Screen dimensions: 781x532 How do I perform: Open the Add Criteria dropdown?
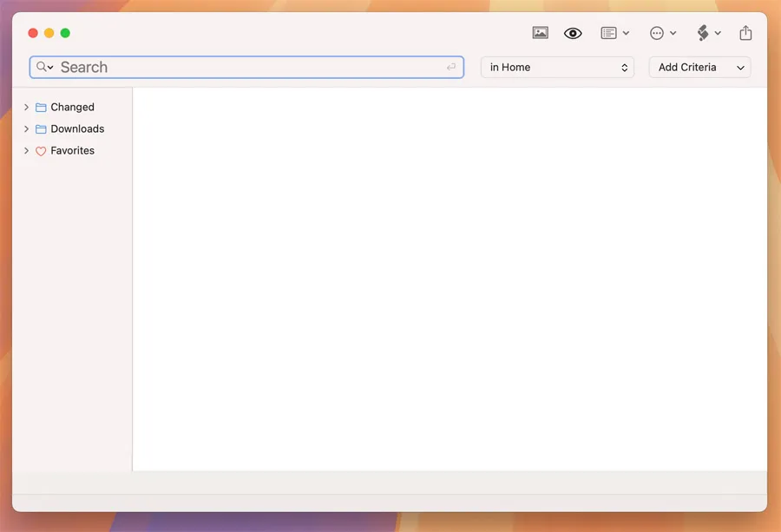699,67
